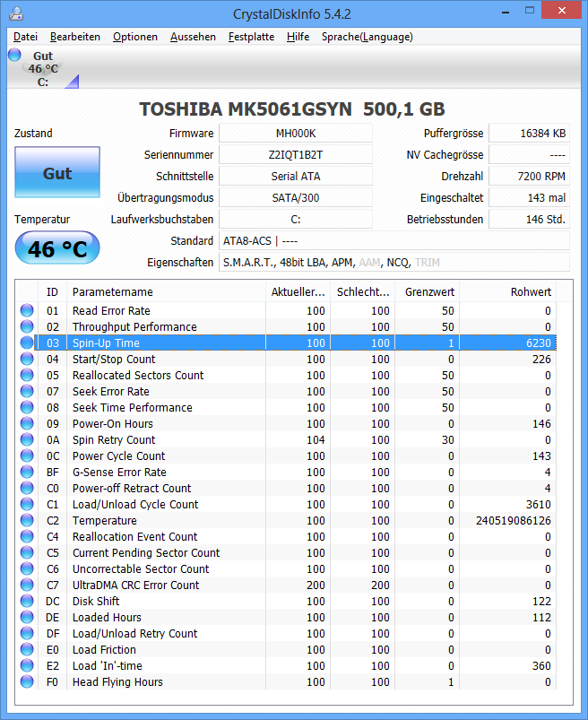
Task: Click the blue Gut health status button
Action: click(57, 172)
